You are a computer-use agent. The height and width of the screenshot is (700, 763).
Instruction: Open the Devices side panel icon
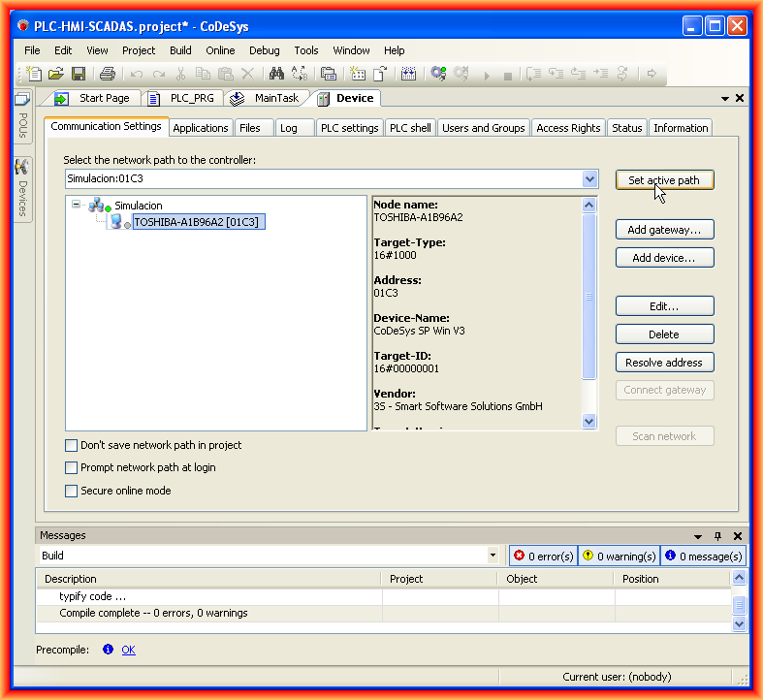pos(21,187)
